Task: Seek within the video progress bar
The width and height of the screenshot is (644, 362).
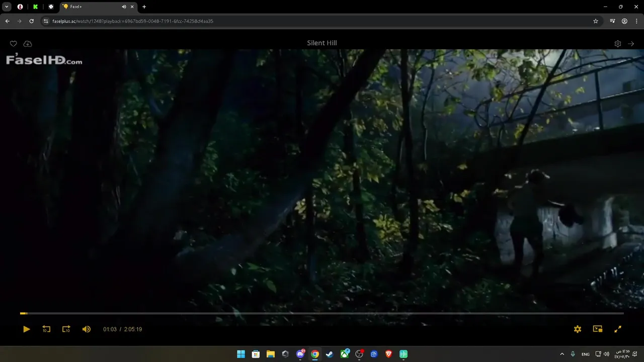Action: point(322,313)
